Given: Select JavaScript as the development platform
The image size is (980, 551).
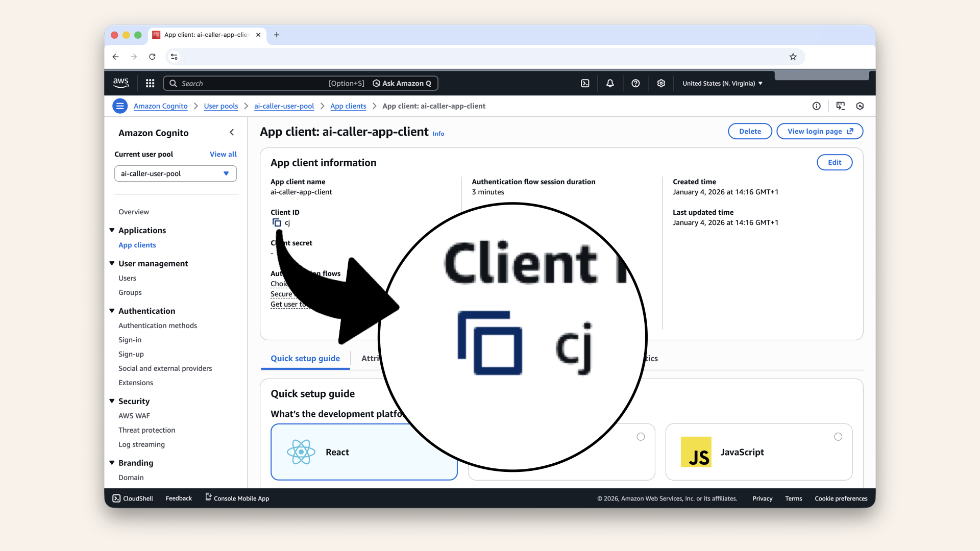Looking at the screenshot, I should pyautogui.click(x=758, y=452).
